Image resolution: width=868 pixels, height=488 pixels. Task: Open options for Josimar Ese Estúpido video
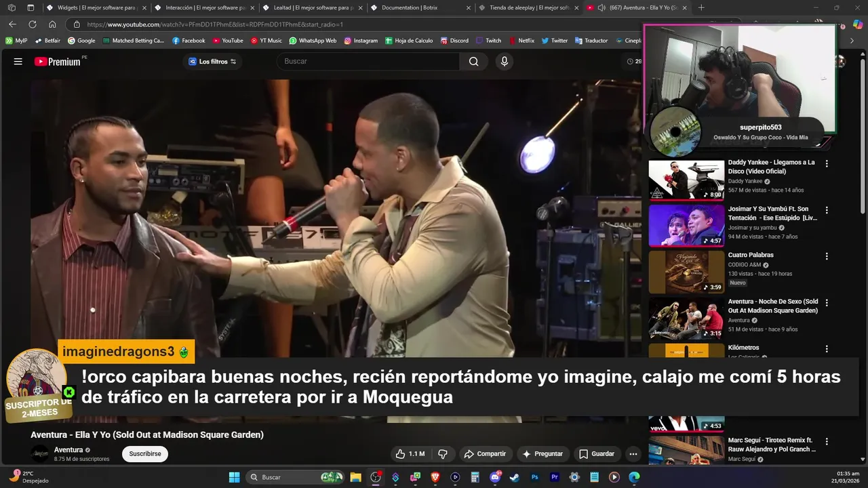tap(827, 210)
